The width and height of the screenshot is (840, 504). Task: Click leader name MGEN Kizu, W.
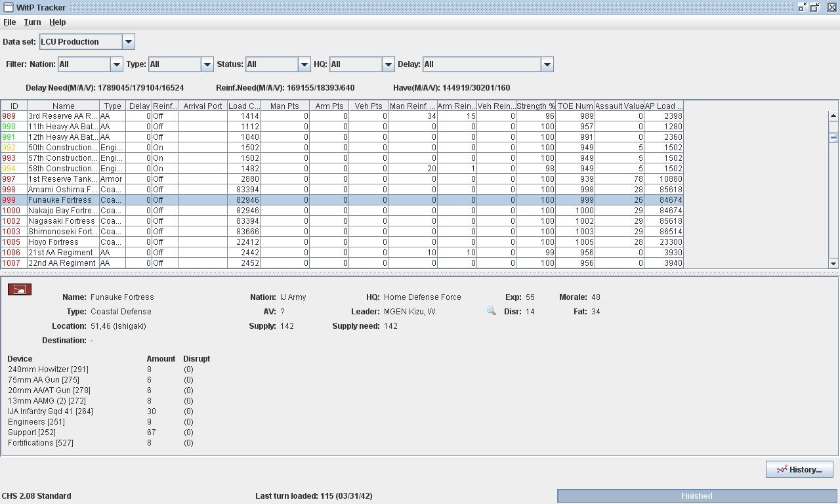(x=410, y=312)
